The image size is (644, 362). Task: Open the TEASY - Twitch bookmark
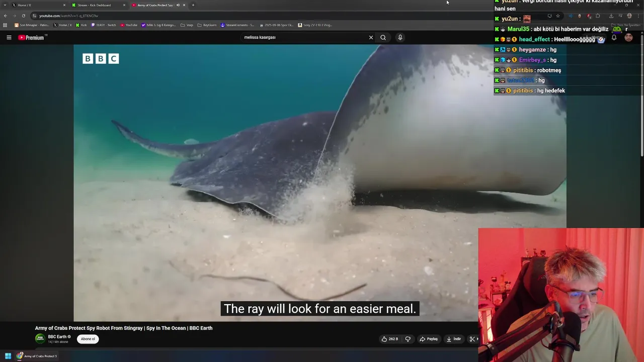click(x=104, y=25)
